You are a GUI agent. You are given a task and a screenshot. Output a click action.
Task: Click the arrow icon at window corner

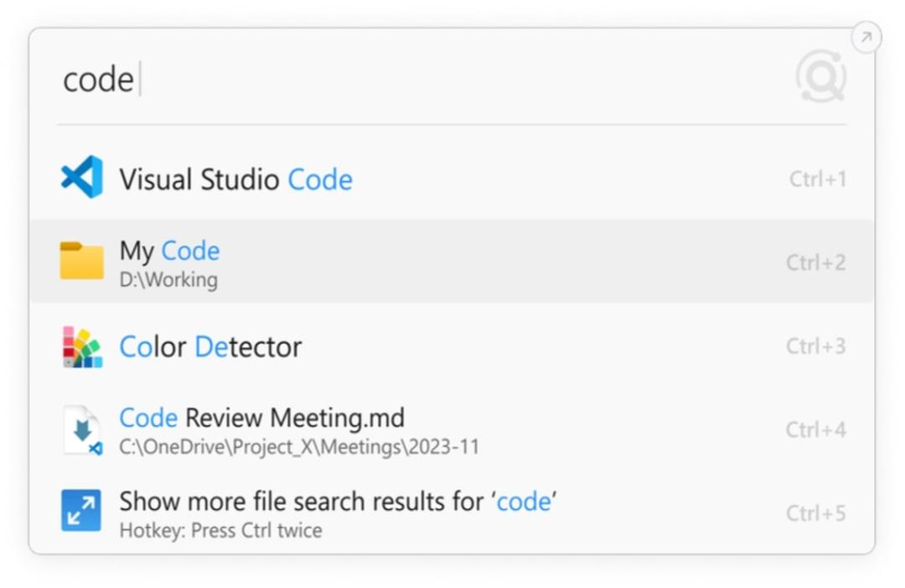pos(866,38)
